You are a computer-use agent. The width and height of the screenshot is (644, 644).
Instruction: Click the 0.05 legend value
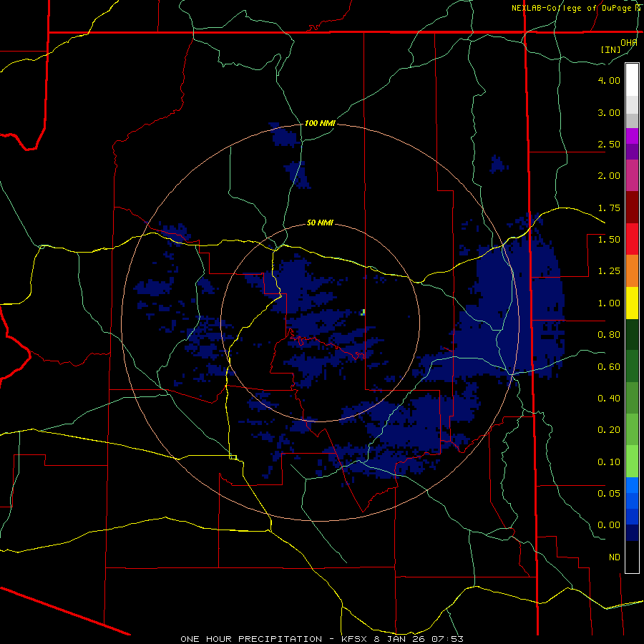(x=609, y=493)
